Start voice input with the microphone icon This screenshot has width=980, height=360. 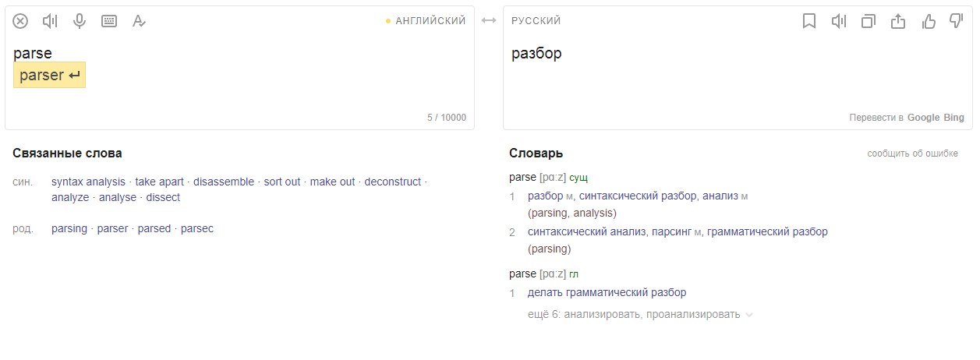coord(80,21)
